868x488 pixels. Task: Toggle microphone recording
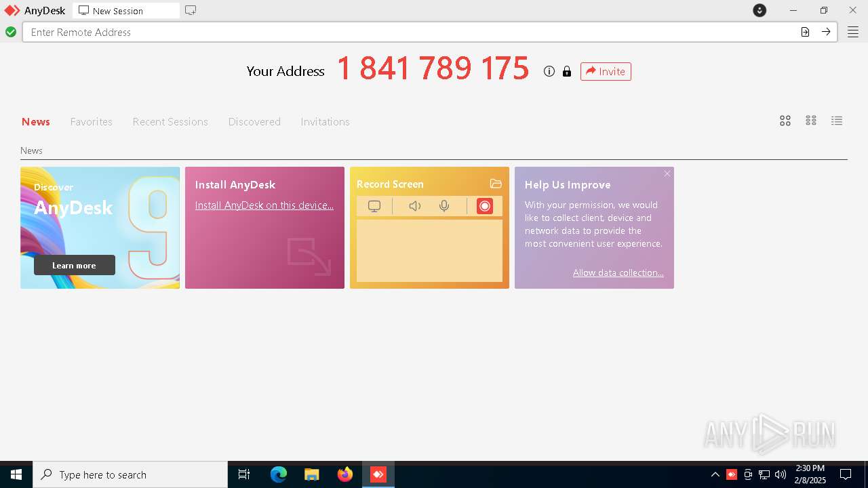[x=444, y=206]
